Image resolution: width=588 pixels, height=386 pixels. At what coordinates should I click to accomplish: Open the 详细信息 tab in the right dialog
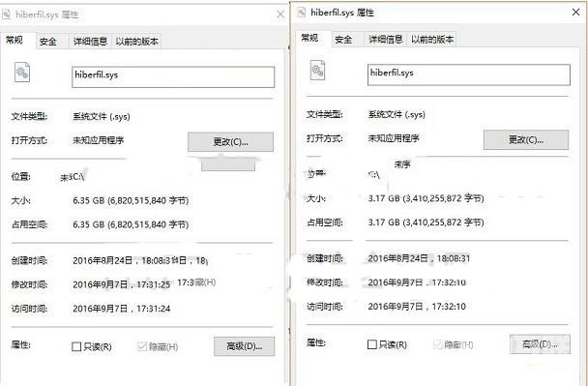pyautogui.click(x=386, y=40)
